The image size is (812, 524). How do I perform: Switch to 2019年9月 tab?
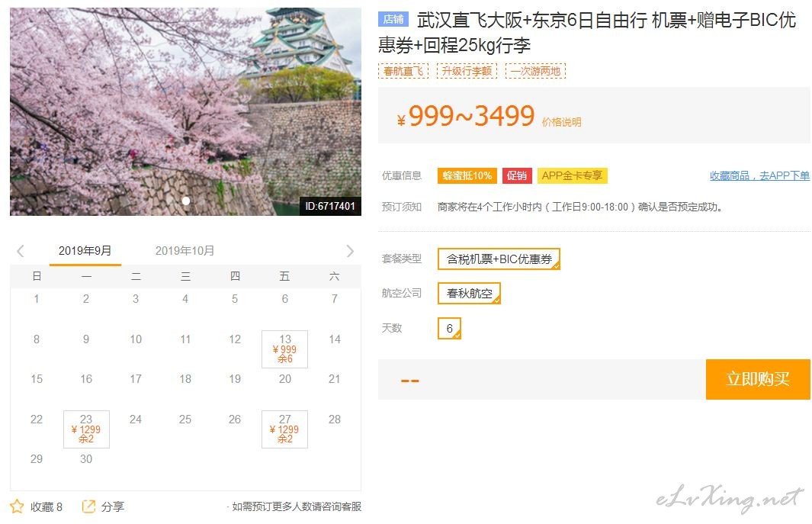point(85,251)
